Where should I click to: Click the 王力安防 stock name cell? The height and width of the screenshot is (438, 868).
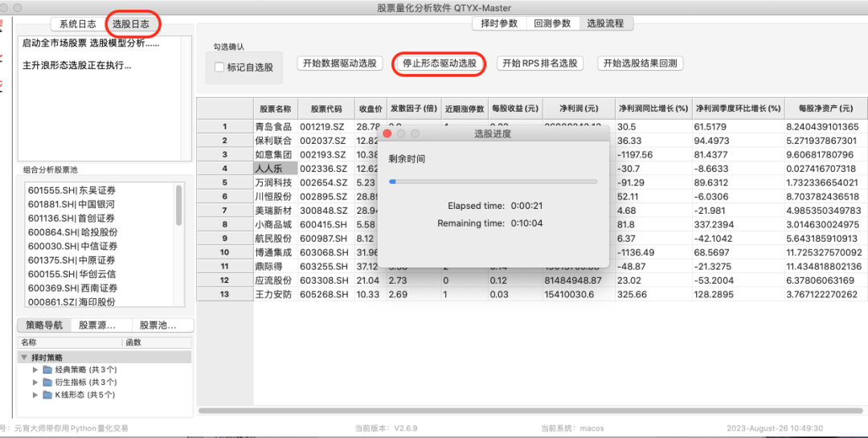[276, 295]
